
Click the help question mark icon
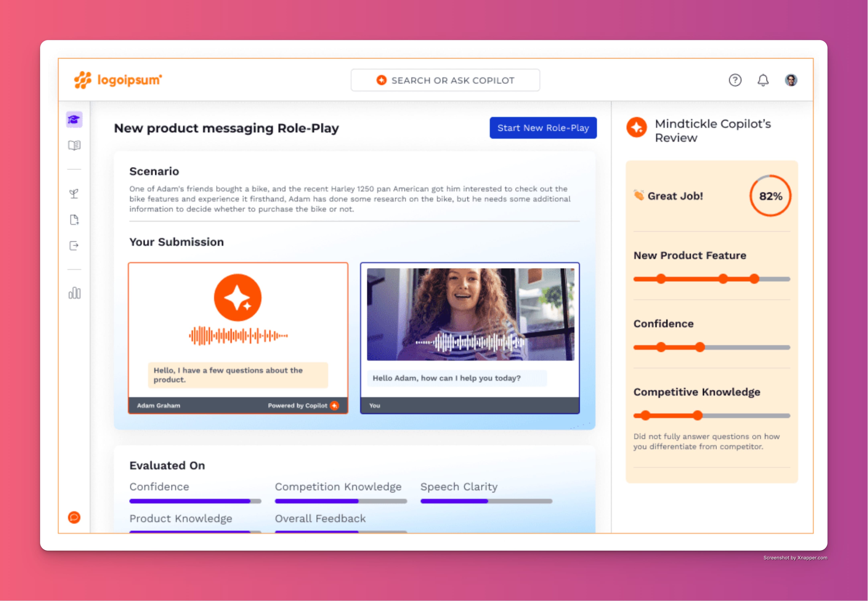(735, 80)
